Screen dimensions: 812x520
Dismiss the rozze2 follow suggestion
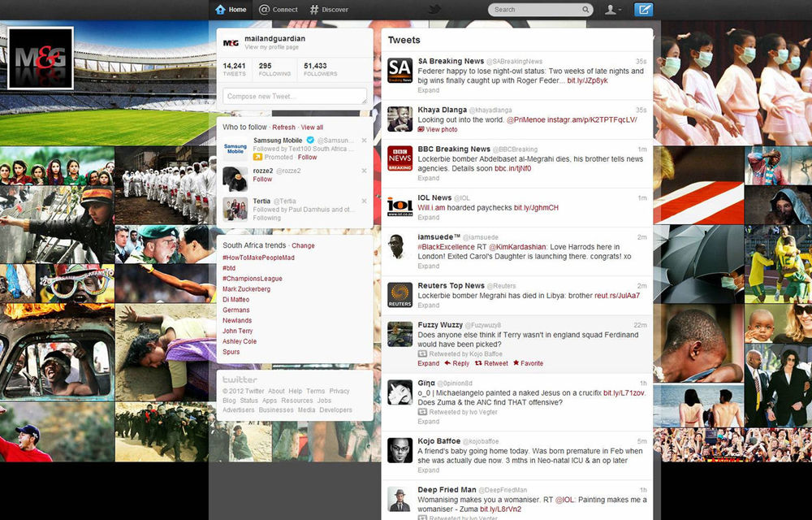[x=364, y=171]
